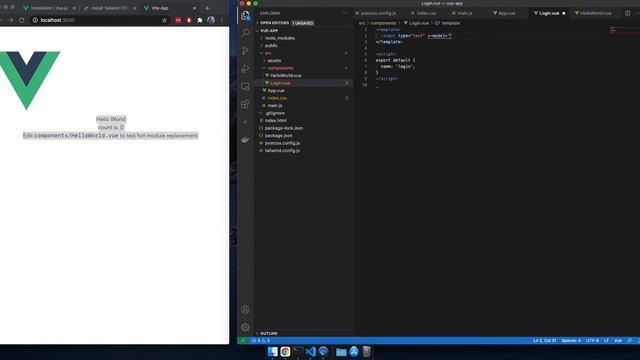Image resolution: width=640 pixels, height=360 pixels.
Task: Open the Manage gear menu in VS Code
Action: point(245,327)
